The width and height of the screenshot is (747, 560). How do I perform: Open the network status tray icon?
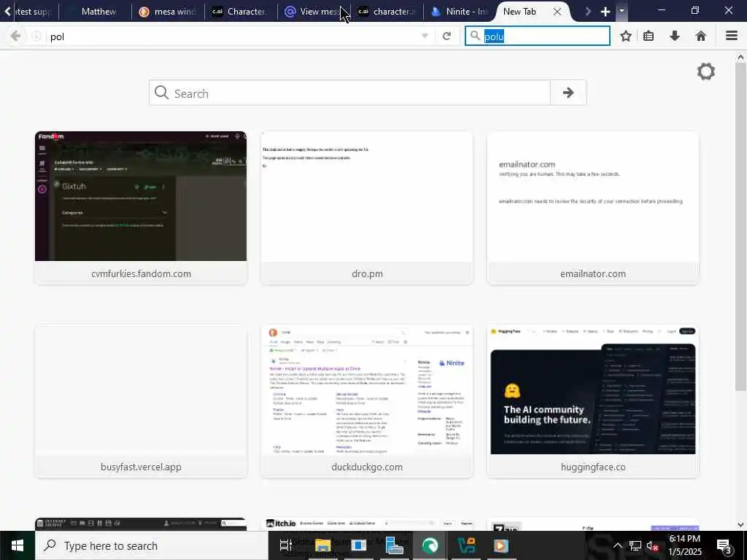pos(635,545)
